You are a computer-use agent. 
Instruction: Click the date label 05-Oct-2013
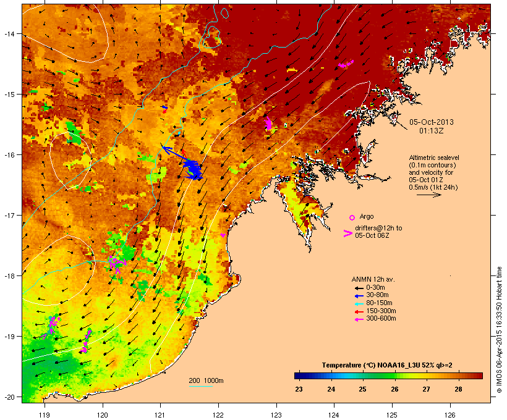pyautogui.click(x=432, y=122)
